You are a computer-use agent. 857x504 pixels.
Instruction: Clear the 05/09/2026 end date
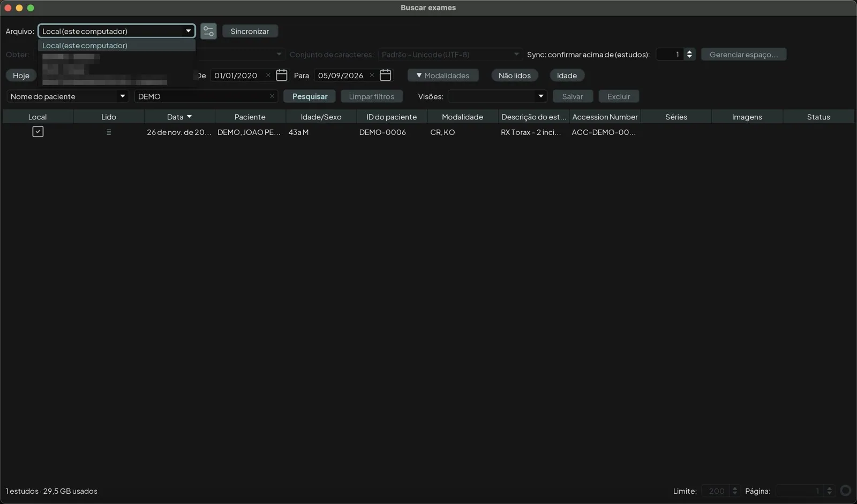pyautogui.click(x=372, y=75)
